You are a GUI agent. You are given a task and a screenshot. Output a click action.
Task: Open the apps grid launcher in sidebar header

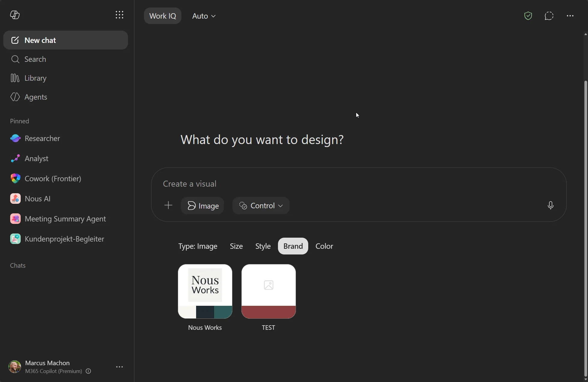(119, 15)
